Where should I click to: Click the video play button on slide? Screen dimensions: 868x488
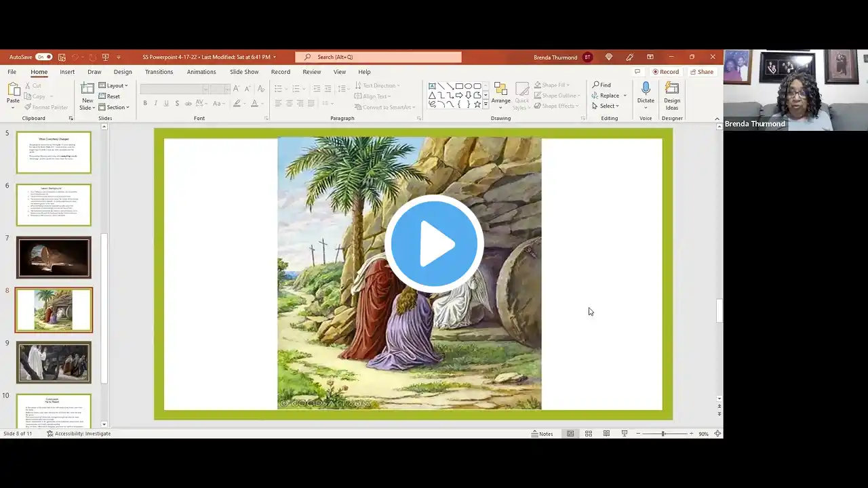434,243
